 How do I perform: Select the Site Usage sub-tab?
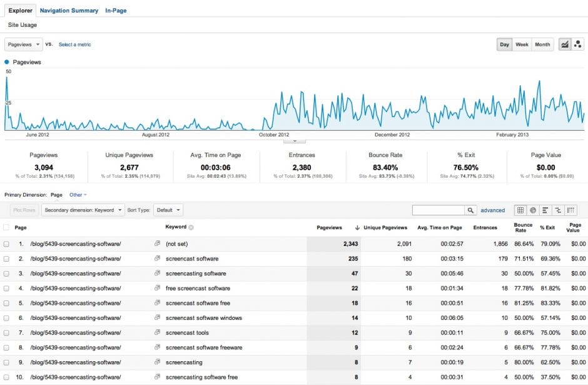[23, 25]
